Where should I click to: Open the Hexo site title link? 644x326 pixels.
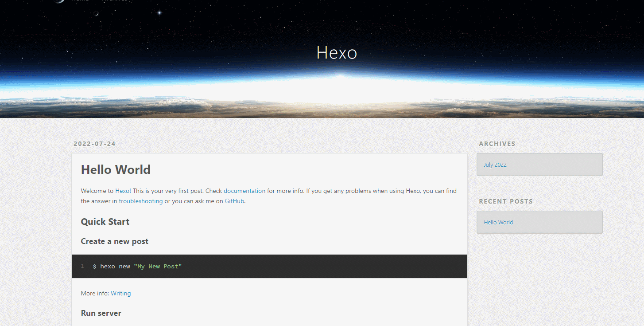(337, 53)
